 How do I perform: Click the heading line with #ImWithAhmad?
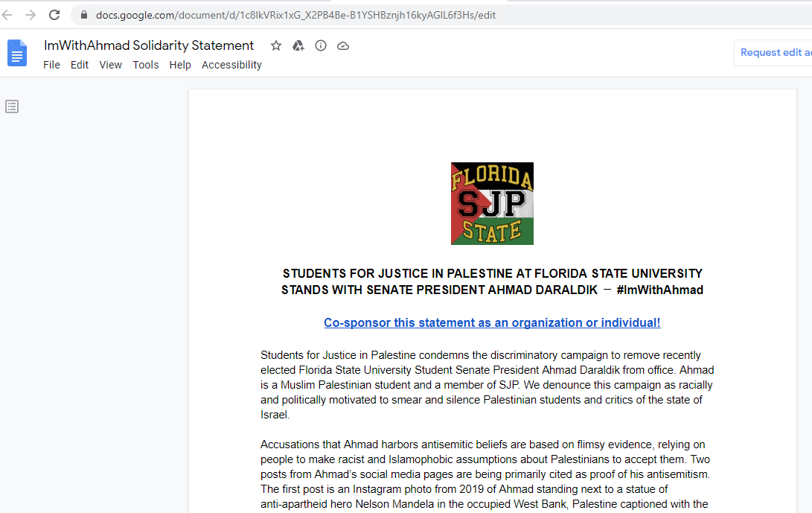[x=492, y=290]
